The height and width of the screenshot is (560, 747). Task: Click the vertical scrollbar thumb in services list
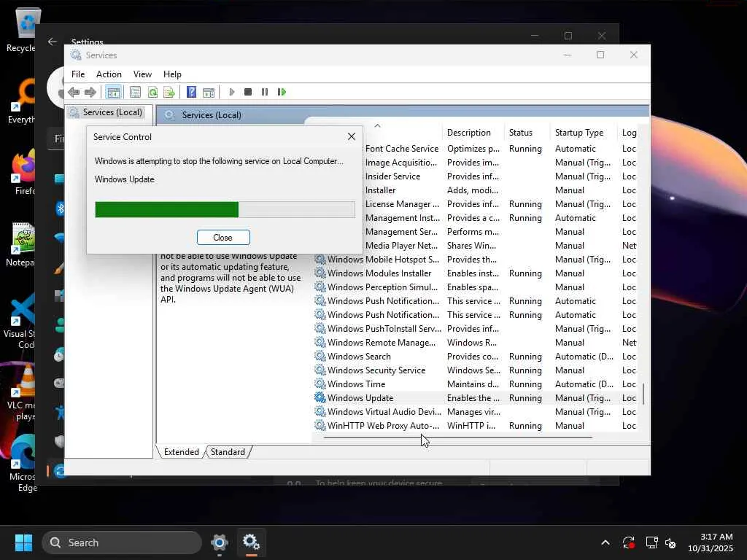tap(643, 394)
